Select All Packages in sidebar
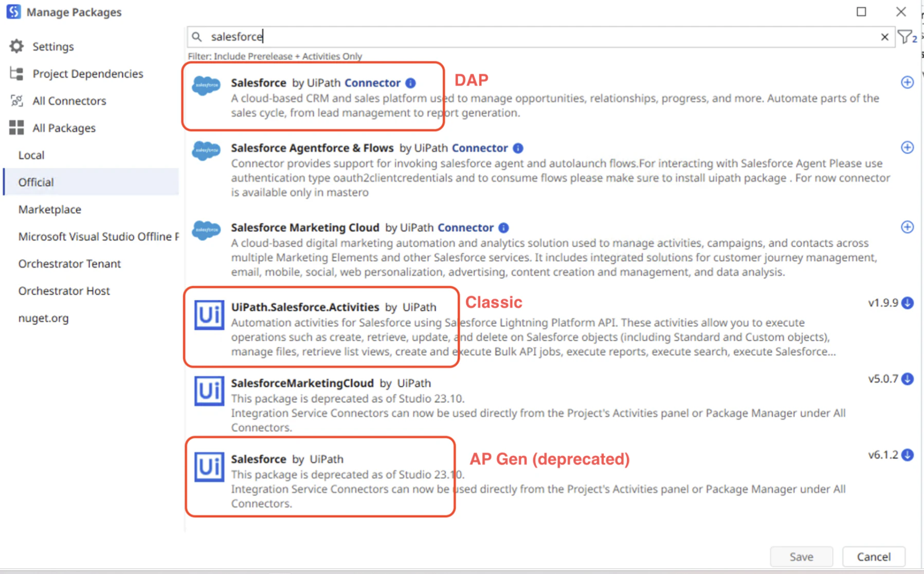Image resolution: width=924 pixels, height=574 pixels. pos(64,128)
